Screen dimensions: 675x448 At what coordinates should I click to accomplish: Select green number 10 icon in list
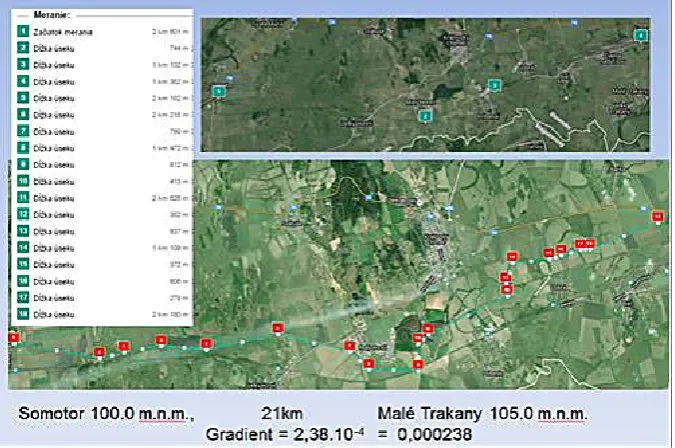(x=23, y=181)
